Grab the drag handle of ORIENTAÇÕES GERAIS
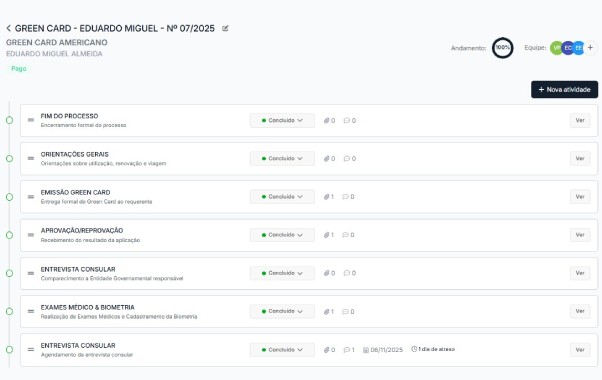Viewport: 602px width, 380px height. 31,158
